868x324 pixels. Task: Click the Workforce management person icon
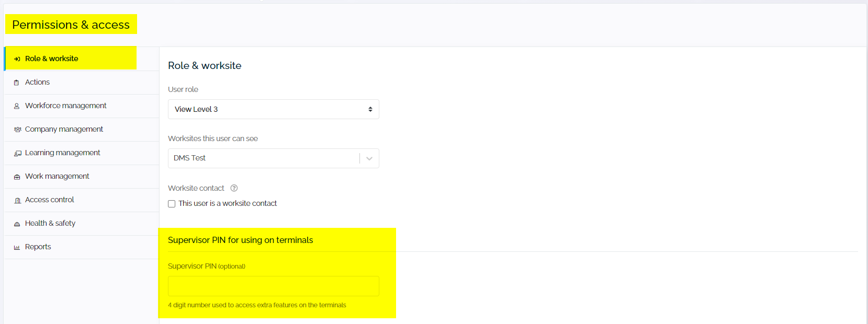(17, 106)
